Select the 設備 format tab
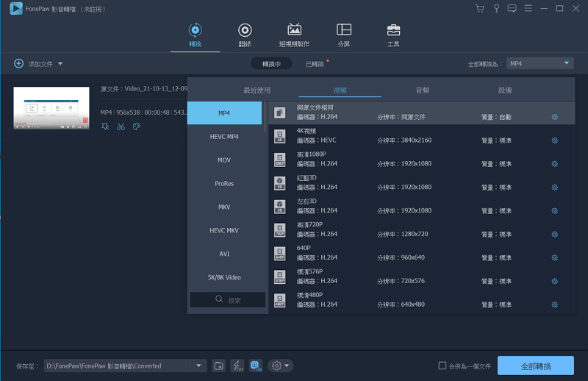The image size is (588, 381). point(505,90)
